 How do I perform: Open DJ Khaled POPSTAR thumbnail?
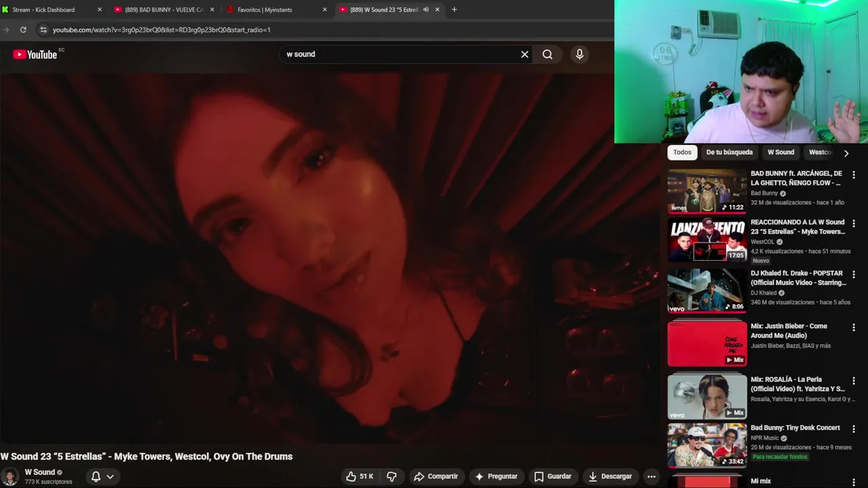pyautogui.click(x=707, y=291)
